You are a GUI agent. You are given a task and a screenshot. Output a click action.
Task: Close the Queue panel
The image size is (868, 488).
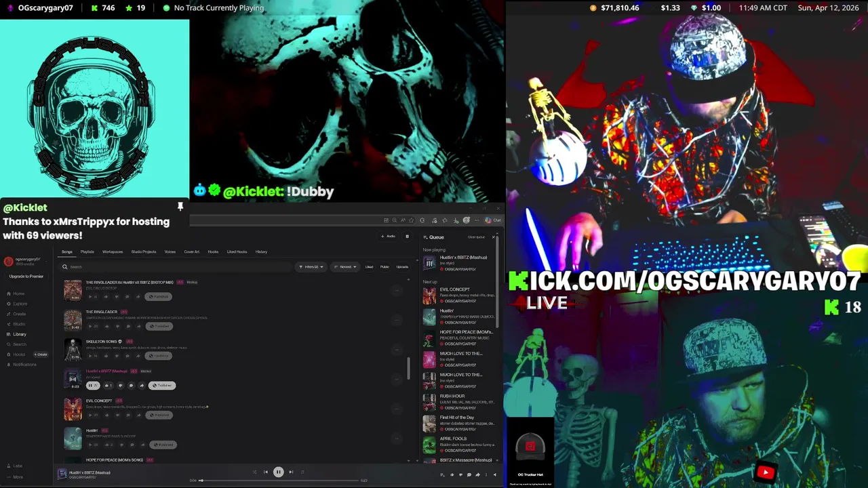point(494,237)
